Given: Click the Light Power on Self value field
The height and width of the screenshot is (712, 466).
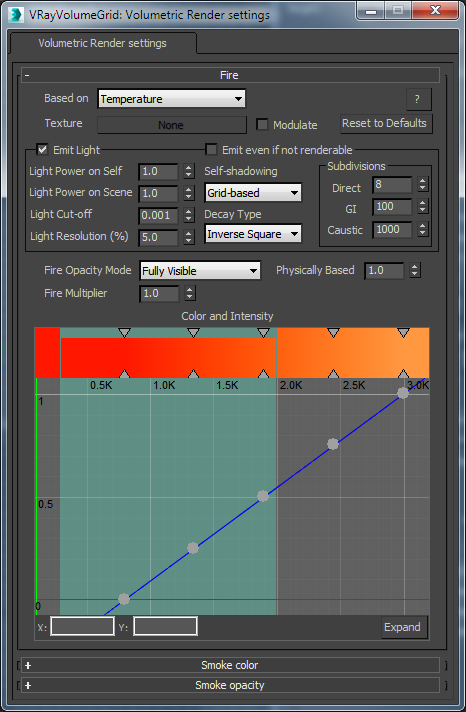Looking at the screenshot, I should click(x=158, y=172).
